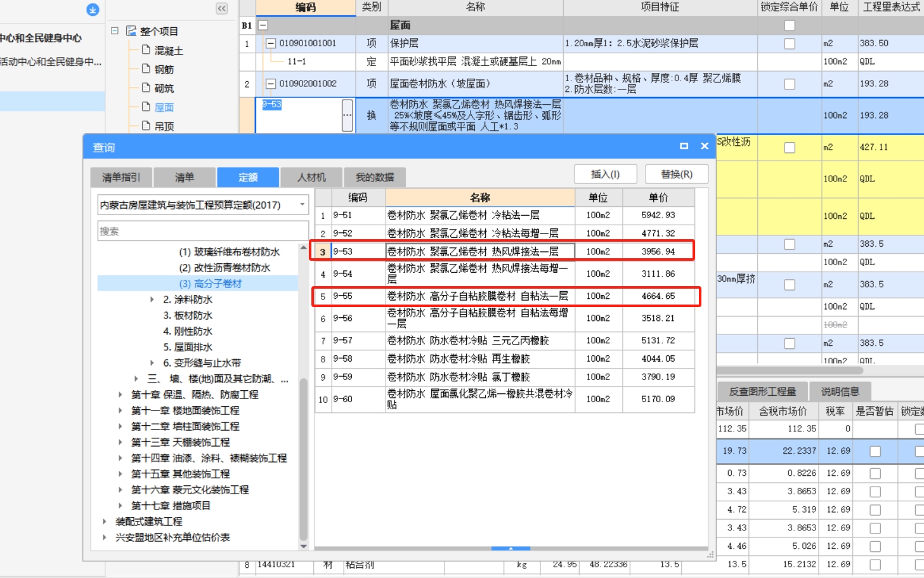Expand 第十章 保温、隔热、防腐工程
The image size is (924, 578).
pos(120,395)
